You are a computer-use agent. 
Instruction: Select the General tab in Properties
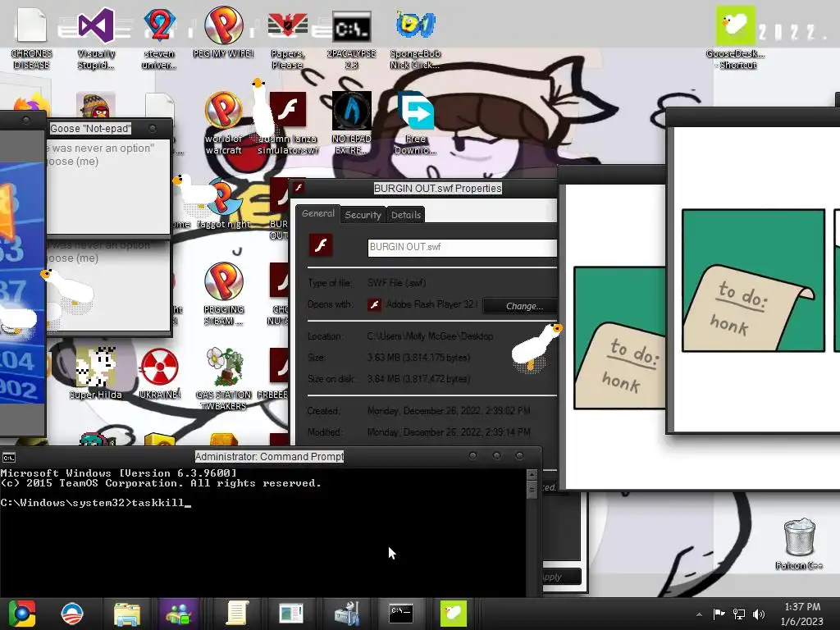click(317, 213)
